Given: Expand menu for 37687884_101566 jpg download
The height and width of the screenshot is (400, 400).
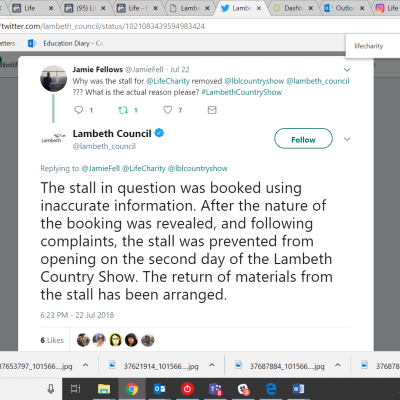Looking at the screenshot, I should [x=338, y=365].
